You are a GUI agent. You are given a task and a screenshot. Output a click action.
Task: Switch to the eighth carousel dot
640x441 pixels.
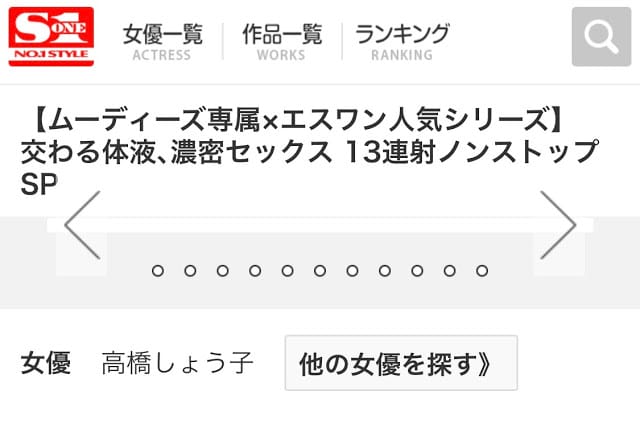coord(385,270)
